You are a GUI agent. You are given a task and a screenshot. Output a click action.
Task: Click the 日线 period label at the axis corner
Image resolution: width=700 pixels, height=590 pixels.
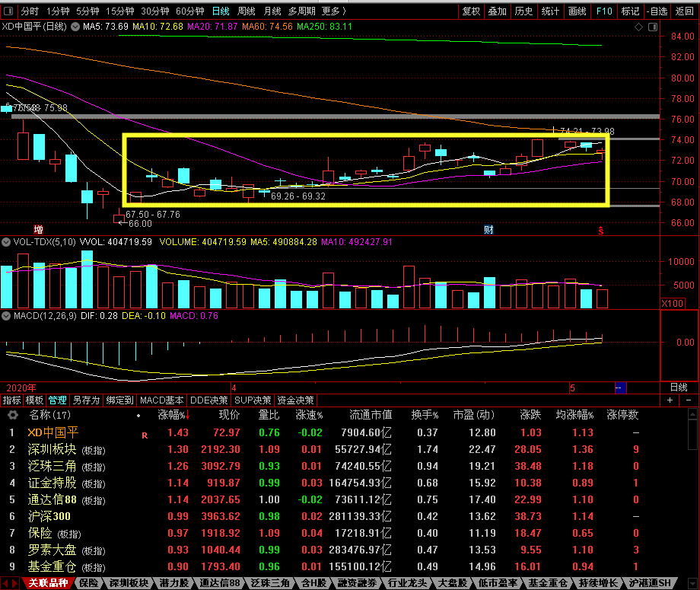point(679,387)
